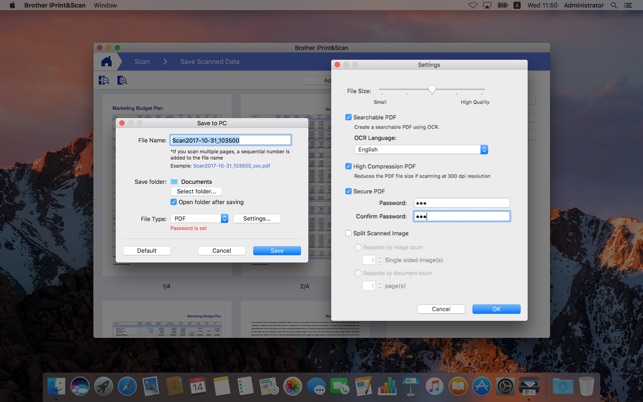This screenshot has height=402, width=643.
Task: Click Spotlight search icon in menu bar
Action: [x=614, y=5]
